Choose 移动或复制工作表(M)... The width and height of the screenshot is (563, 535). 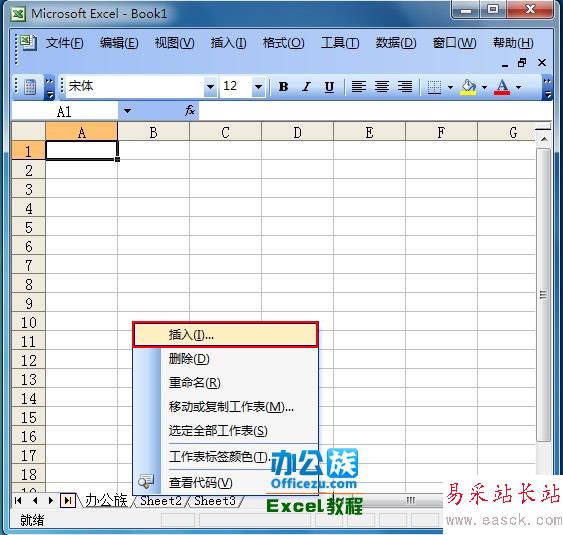225,407
